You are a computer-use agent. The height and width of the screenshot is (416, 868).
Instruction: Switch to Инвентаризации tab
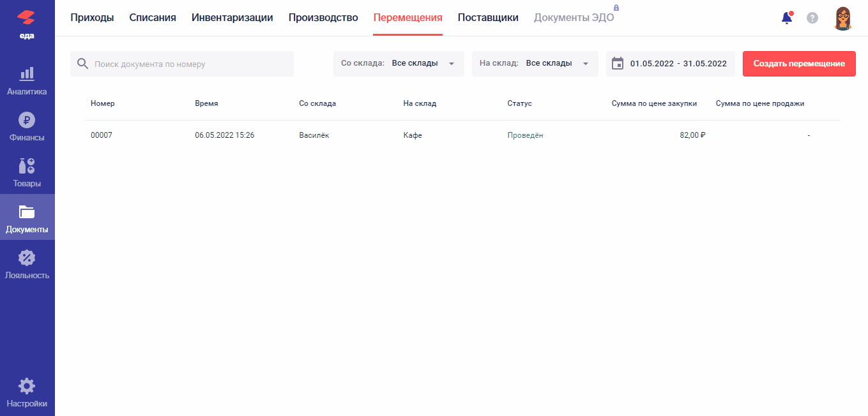pos(232,18)
